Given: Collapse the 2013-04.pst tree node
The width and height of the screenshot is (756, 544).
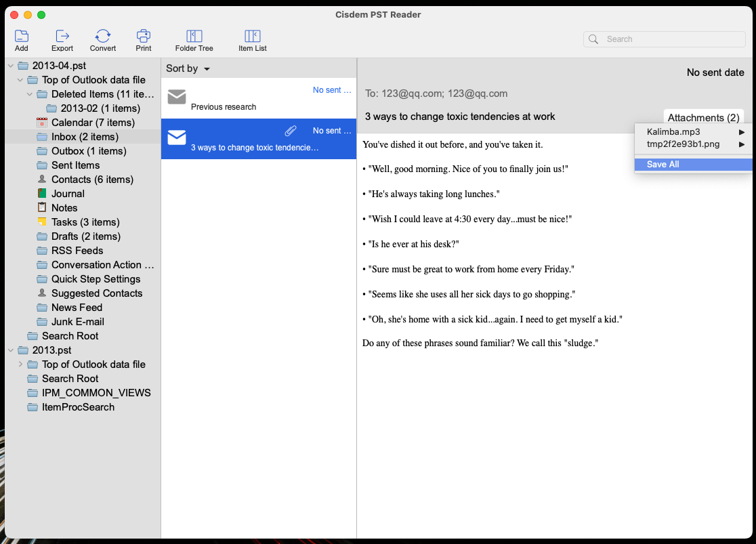Looking at the screenshot, I should (x=11, y=66).
